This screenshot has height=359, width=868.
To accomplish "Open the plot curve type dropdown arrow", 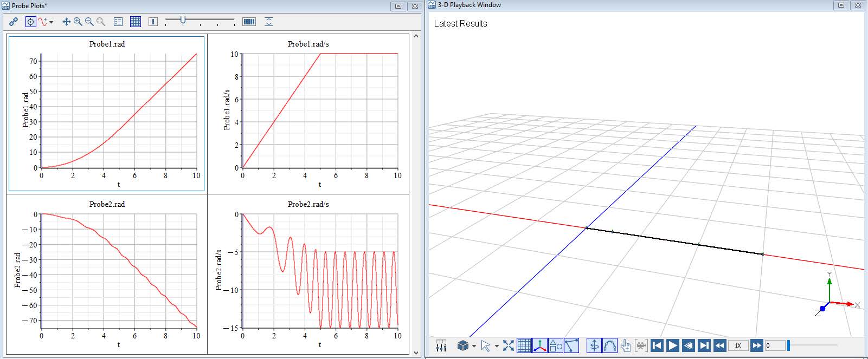I will point(52,22).
